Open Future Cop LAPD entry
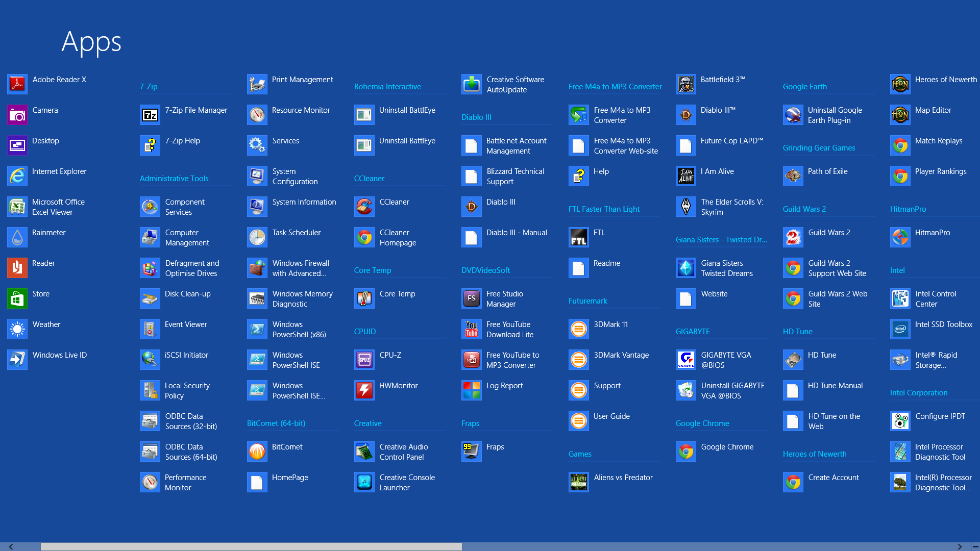 pyautogui.click(x=720, y=145)
